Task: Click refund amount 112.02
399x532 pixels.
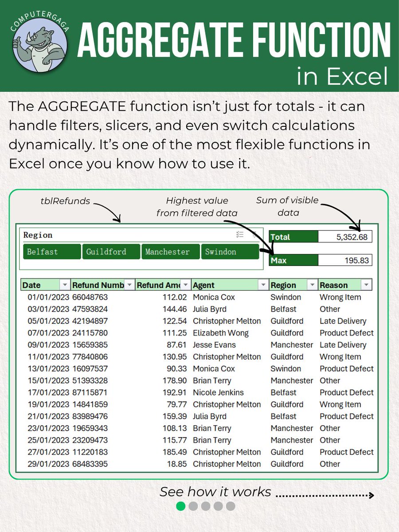Action: [x=175, y=297]
